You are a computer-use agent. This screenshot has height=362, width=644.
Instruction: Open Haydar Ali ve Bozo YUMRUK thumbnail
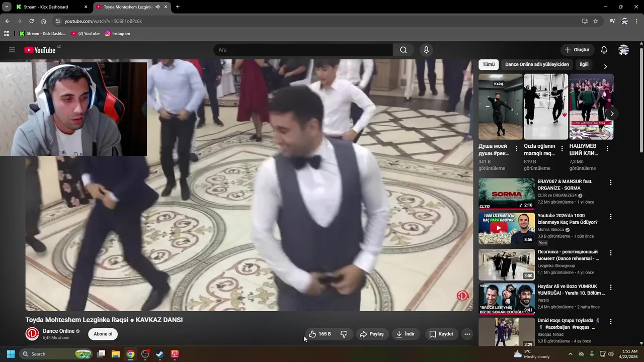[x=507, y=299]
